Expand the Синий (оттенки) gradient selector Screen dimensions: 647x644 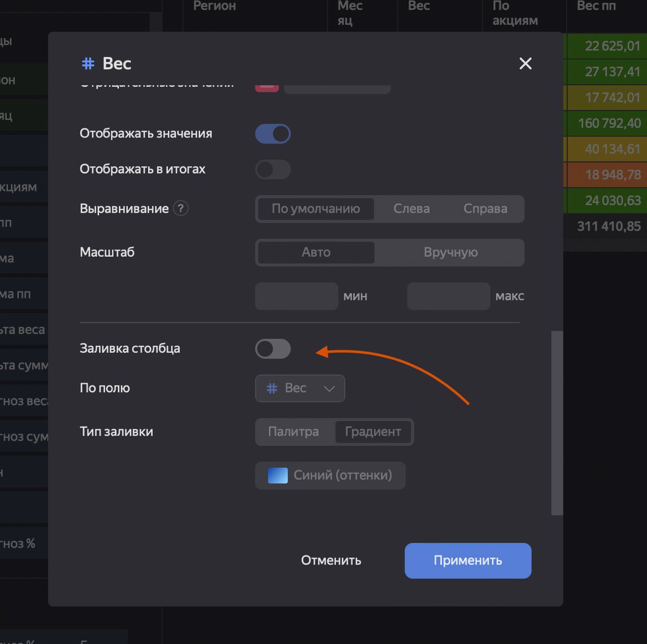coord(331,475)
